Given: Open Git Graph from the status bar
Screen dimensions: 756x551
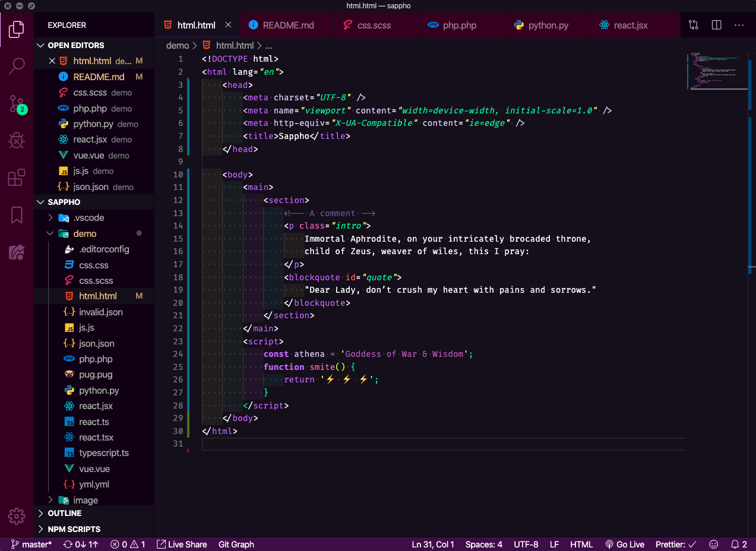Looking at the screenshot, I should 236,544.
